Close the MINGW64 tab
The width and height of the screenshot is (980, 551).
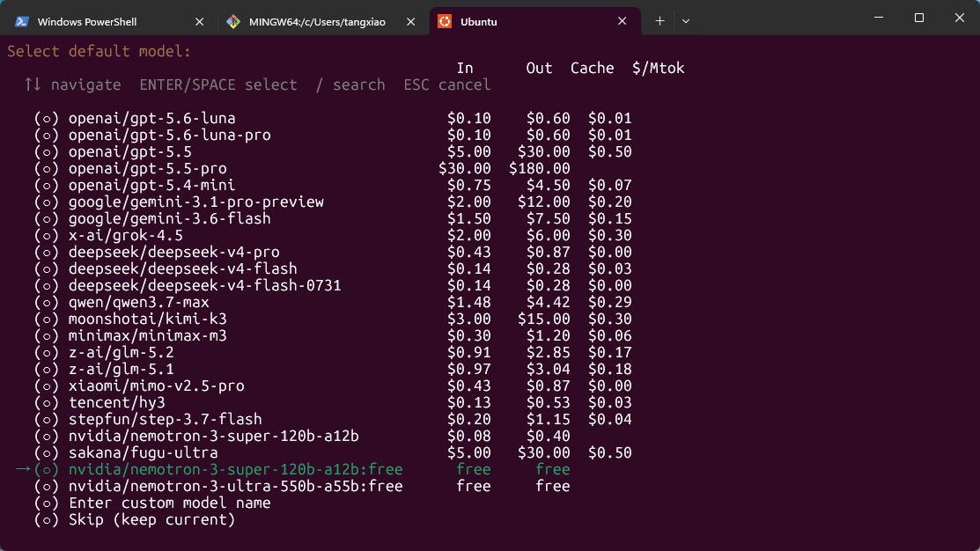coord(410,21)
